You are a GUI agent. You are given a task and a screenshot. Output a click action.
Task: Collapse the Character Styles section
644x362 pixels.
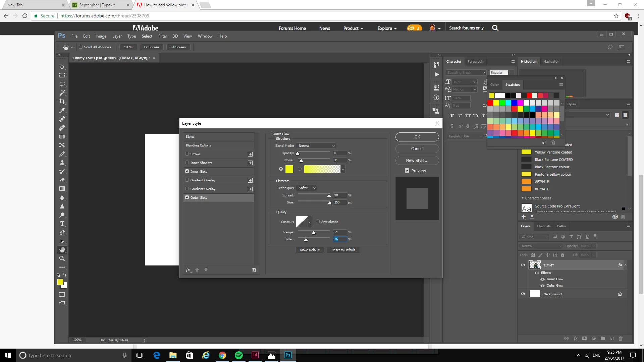[522, 198]
